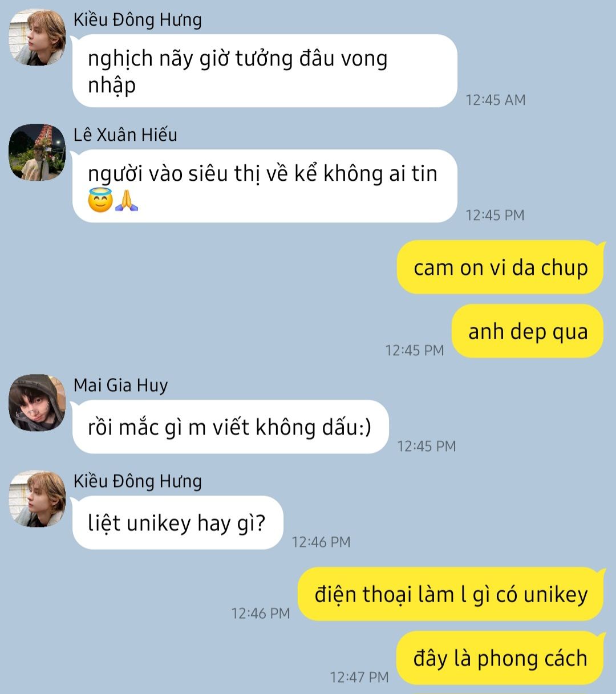This screenshot has height=694, width=616.
Task: Tap the 12:45 AM timestamp
Action: [496, 100]
